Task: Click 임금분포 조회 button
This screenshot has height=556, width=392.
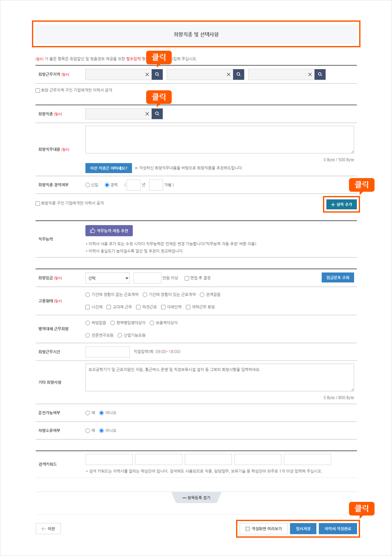Action: coord(337,278)
